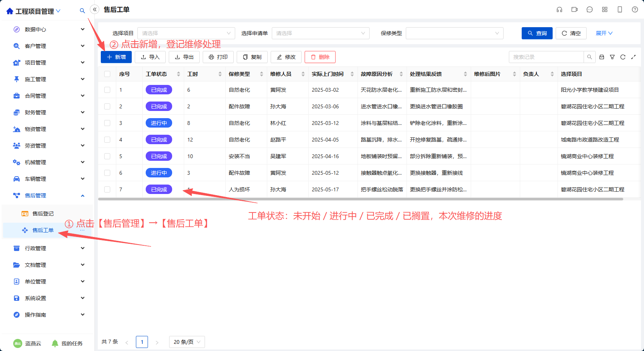Focus the 搜索记录 input field
The image size is (644, 351).
pyautogui.click(x=546, y=57)
